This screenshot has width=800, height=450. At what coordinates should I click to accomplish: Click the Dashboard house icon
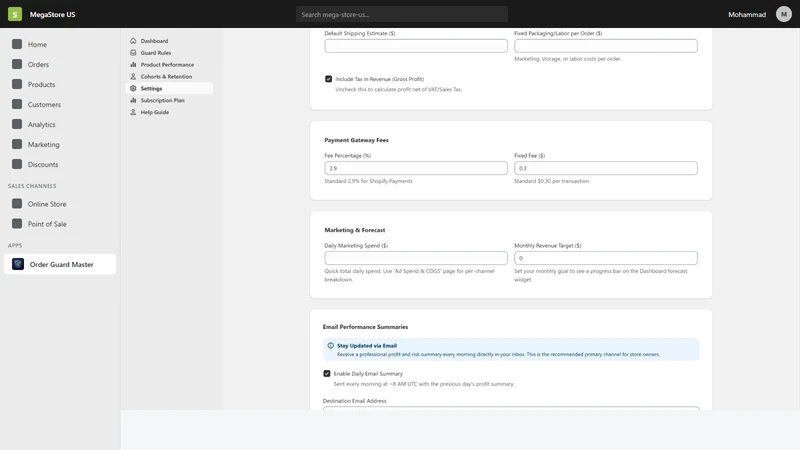point(133,41)
